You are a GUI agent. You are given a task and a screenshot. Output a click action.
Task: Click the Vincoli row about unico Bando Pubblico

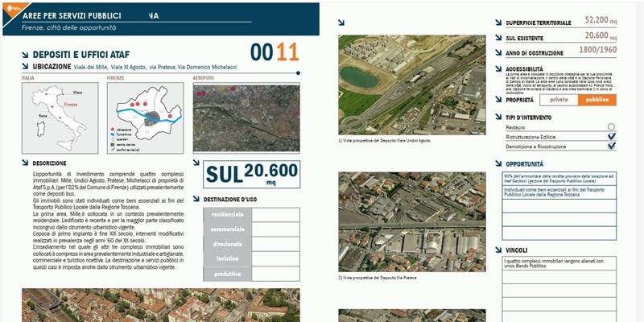pyautogui.click(x=559, y=263)
